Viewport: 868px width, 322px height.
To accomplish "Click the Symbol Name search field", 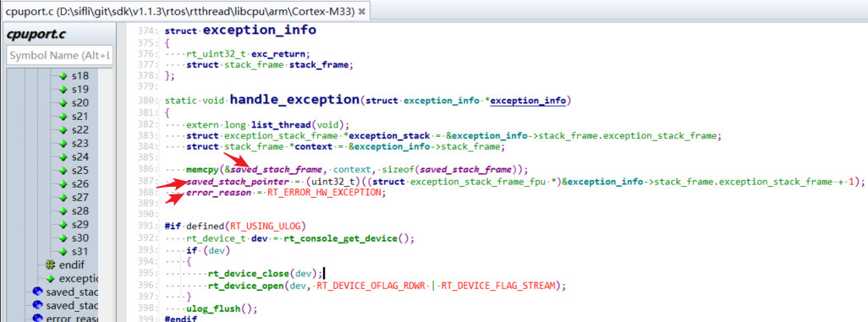I will 60,55.
